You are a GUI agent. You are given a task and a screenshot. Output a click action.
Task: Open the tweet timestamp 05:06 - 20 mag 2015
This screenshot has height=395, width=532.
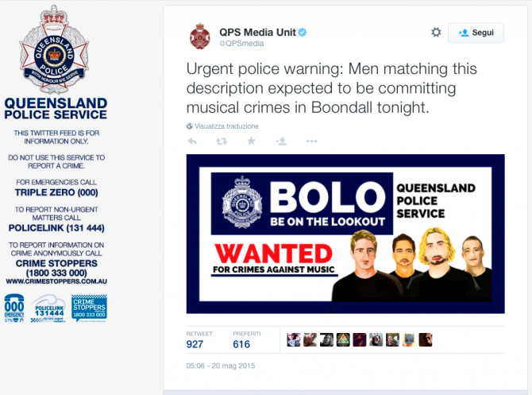(x=221, y=366)
